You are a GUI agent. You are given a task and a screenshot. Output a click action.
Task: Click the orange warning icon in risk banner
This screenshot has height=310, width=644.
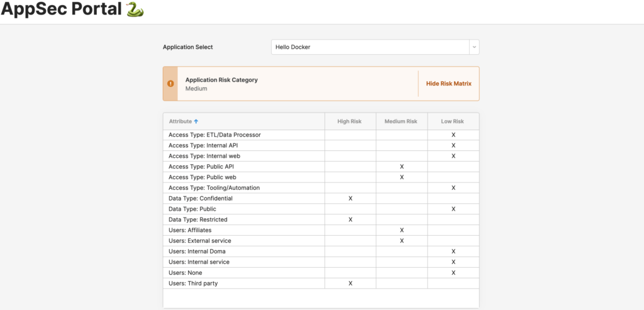170,84
